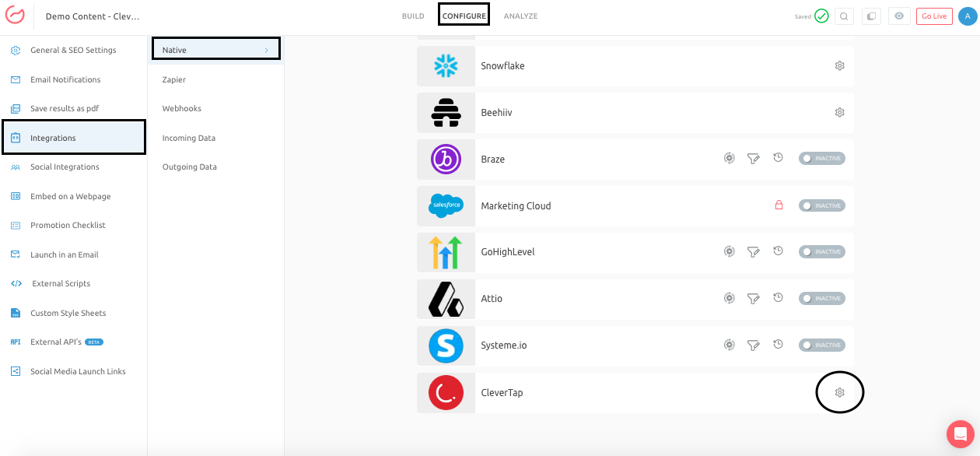Open Snowflake settings gear

click(839, 66)
